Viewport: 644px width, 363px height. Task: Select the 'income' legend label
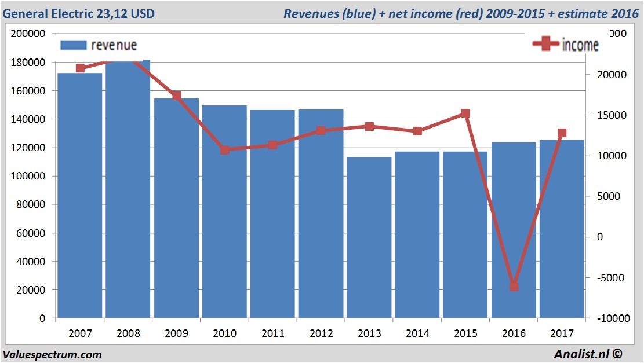coord(580,45)
